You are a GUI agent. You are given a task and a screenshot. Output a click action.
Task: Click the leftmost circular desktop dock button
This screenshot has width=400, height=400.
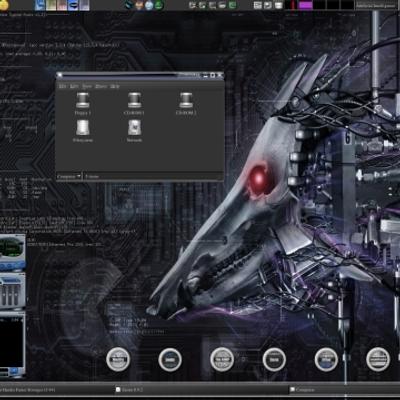(x=118, y=359)
